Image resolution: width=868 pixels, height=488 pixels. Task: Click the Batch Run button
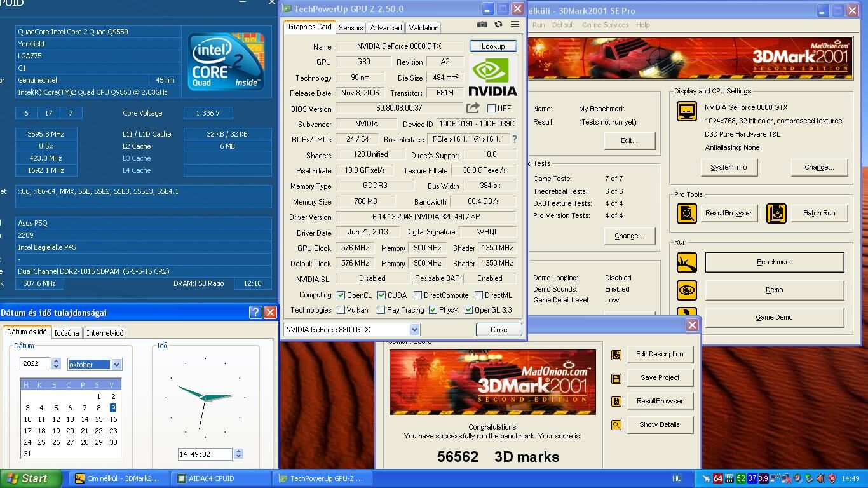pyautogui.click(x=819, y=213)
